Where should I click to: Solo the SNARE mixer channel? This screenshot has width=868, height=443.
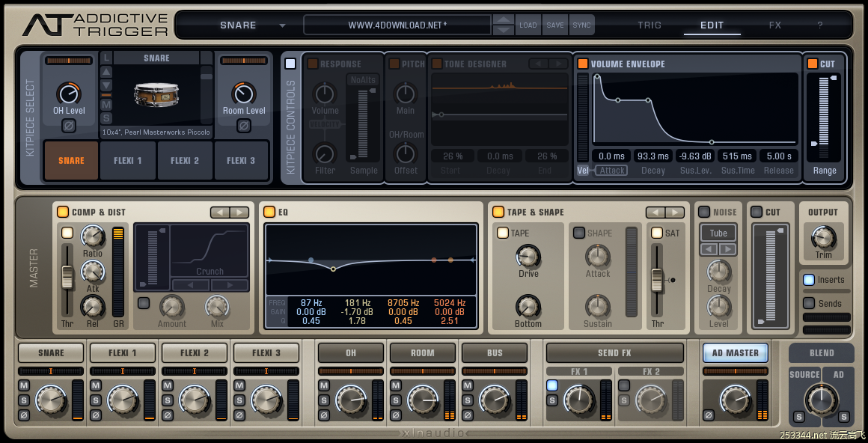[24, 400]
